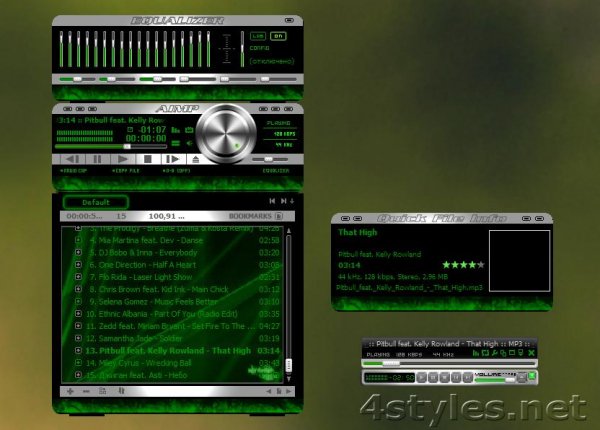
Task: Click the large metallic volume knob
Action: pos(226,134)
